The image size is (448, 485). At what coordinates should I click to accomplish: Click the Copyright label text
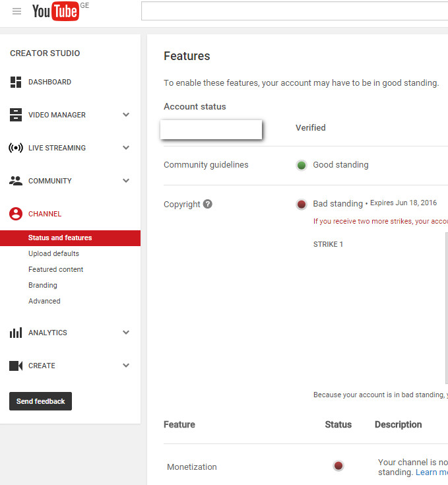[182, 205]
